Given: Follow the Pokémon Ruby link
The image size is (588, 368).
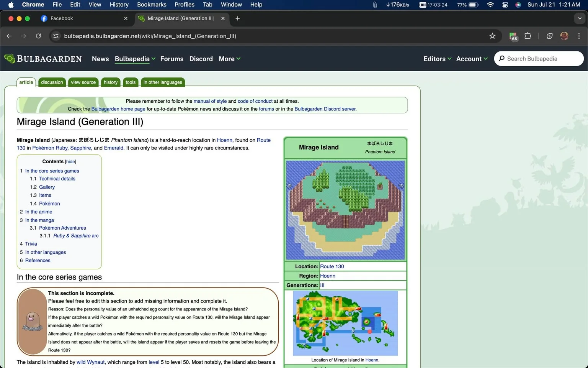Looking at the screenshot, I should point(50,148).
